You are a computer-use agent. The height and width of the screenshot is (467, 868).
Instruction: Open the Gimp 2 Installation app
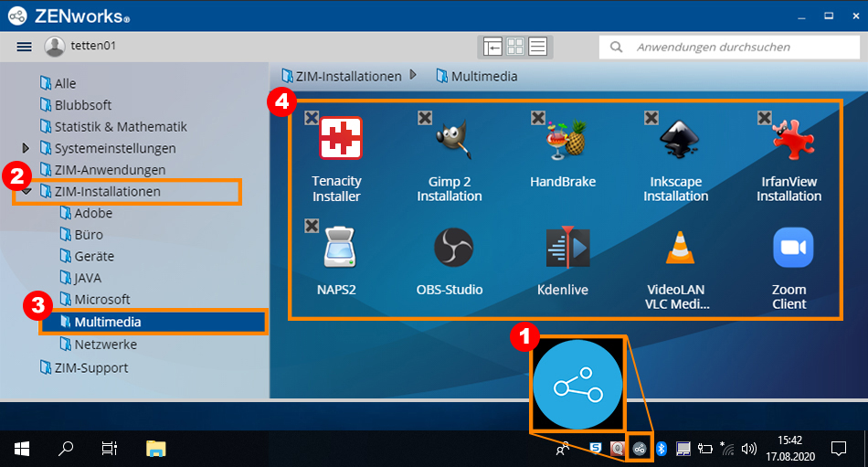453,139
